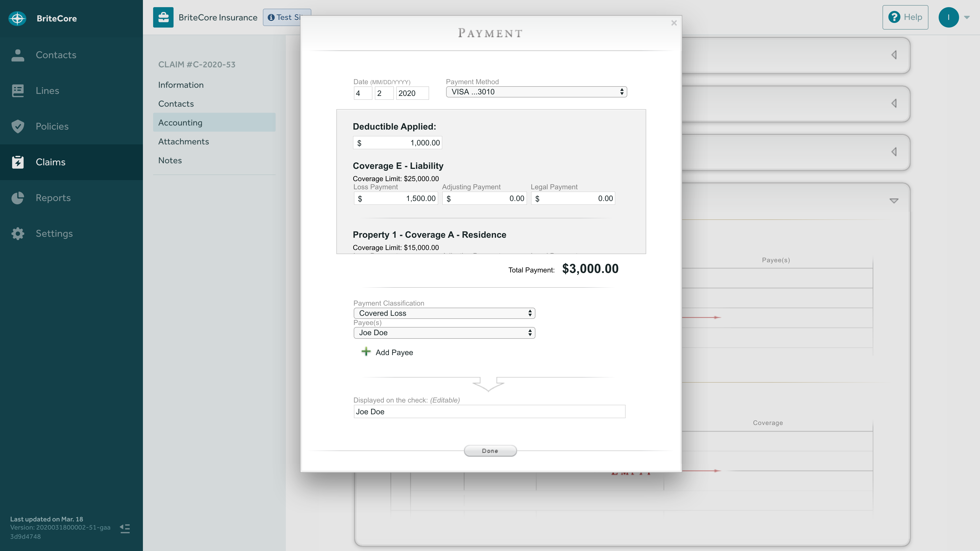The width and height of the screenshot is (980, 551).
Task: Open the Reports pie chart icon
Action: (18, 198)
